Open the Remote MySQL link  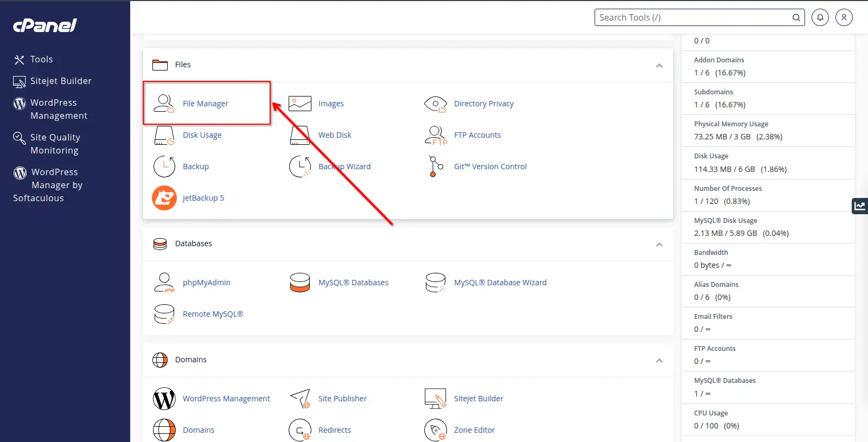pos(213,314)
